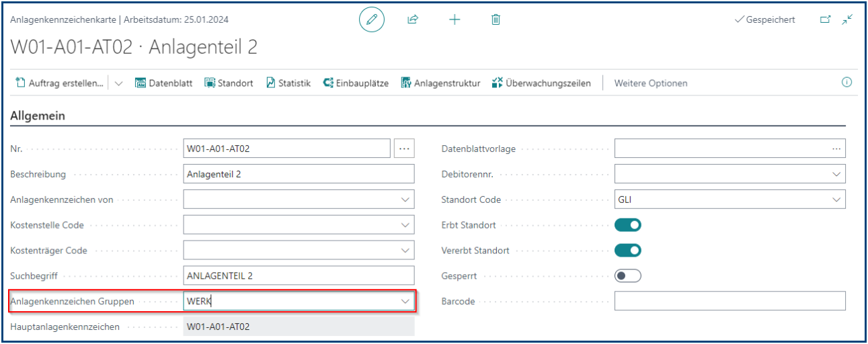Click the Nr. field W01-A01-AT02
Viewport: 868px width, 344px height.
(x=286, y=148)
